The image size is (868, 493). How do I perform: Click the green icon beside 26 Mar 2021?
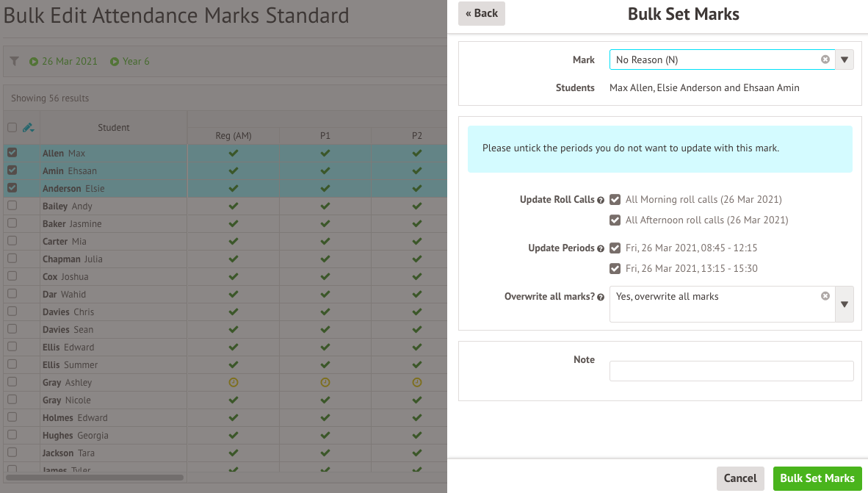tap(34, 62)
